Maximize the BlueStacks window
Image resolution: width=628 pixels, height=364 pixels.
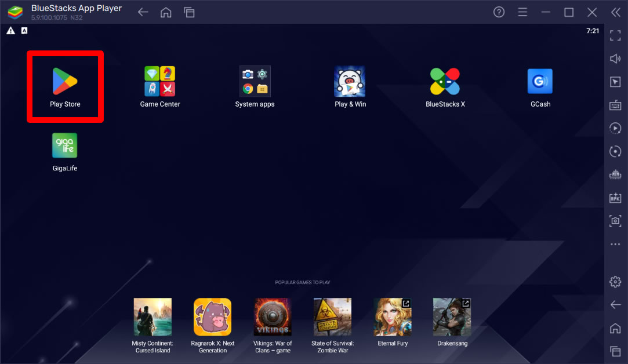[569, 12]
